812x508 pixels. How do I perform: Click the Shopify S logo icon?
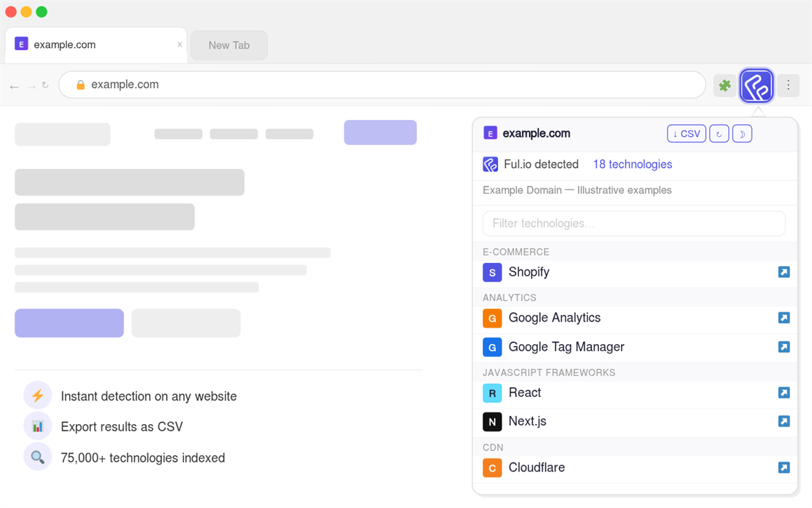pos(492,272)
